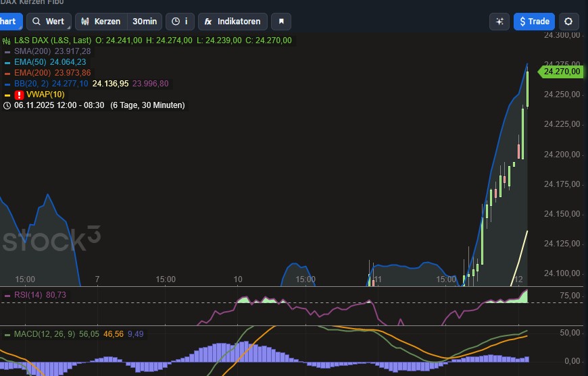Toggle the EMA(50) indicator legend
Screen dimensions: 588x376
[30, 62]
